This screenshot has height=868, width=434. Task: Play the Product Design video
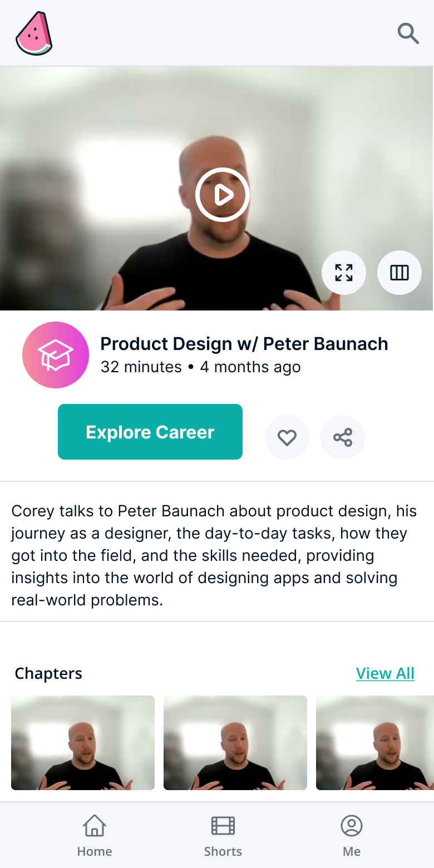[223, 195]
